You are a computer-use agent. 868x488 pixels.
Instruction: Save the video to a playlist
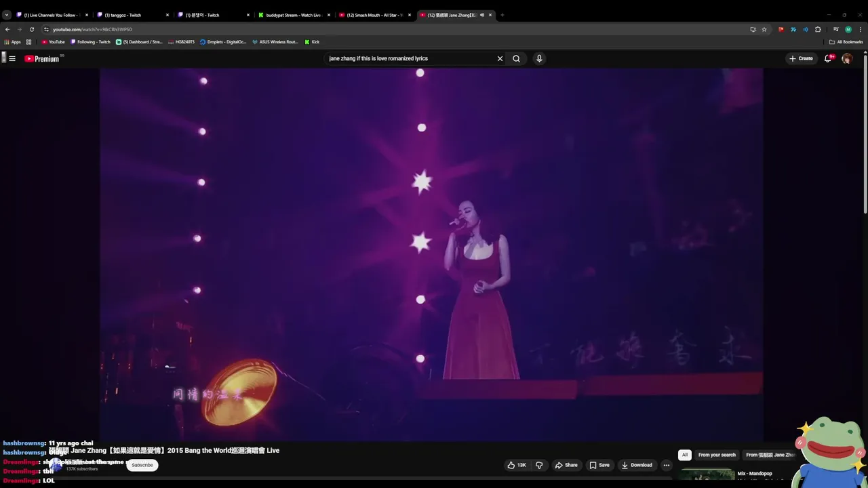tap(599, 465)
